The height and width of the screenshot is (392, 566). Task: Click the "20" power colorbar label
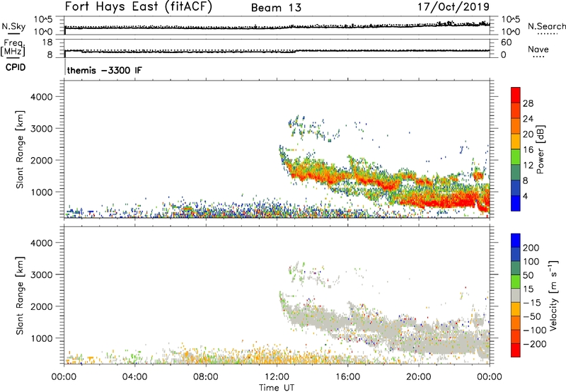click(x=528, y=134)
